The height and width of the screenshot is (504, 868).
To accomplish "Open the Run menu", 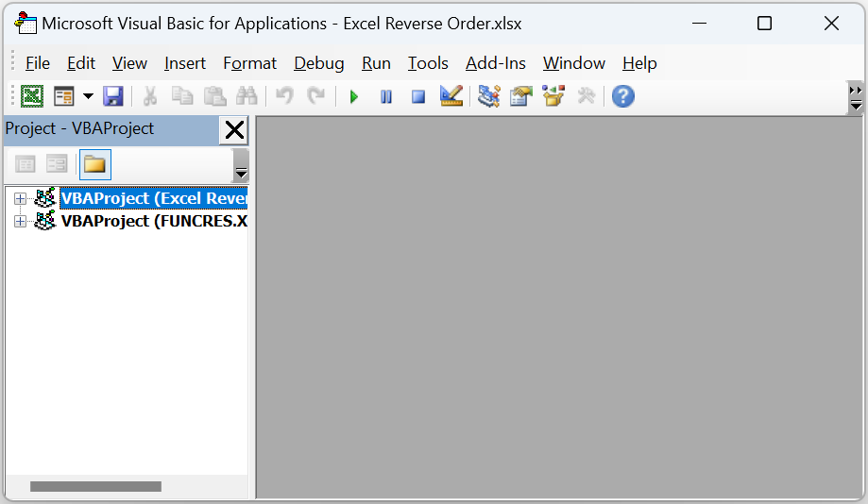I will point(376,63).
